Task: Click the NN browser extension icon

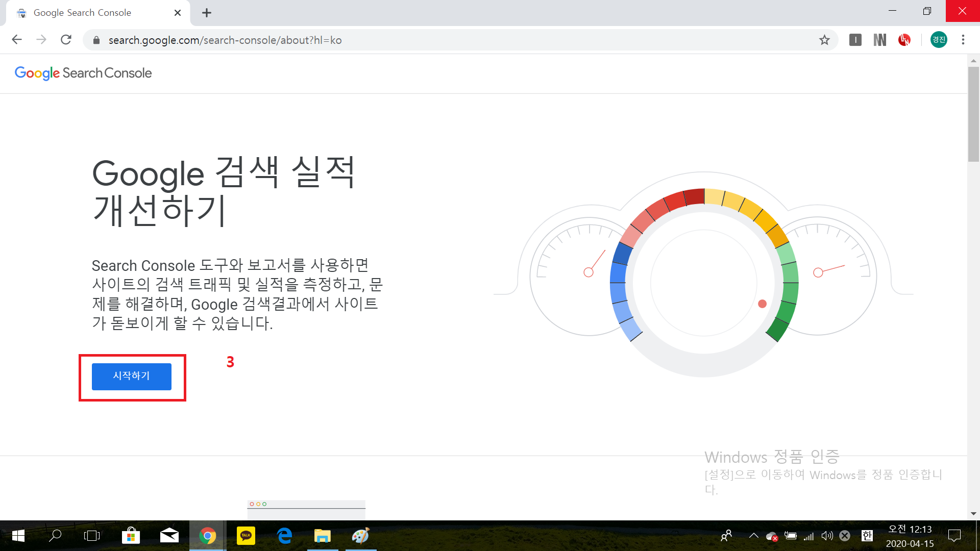Action: point(879,40)
